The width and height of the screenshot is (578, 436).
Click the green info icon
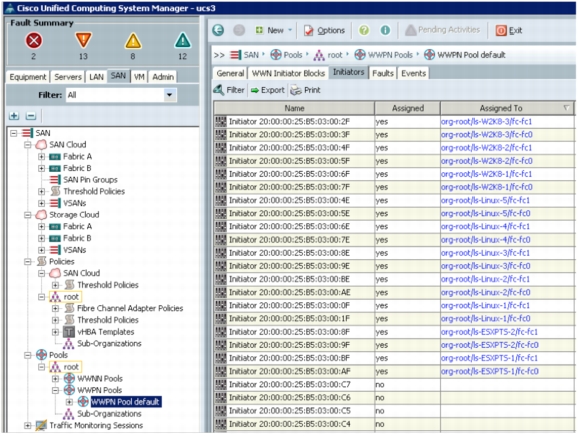pos(385,30)
